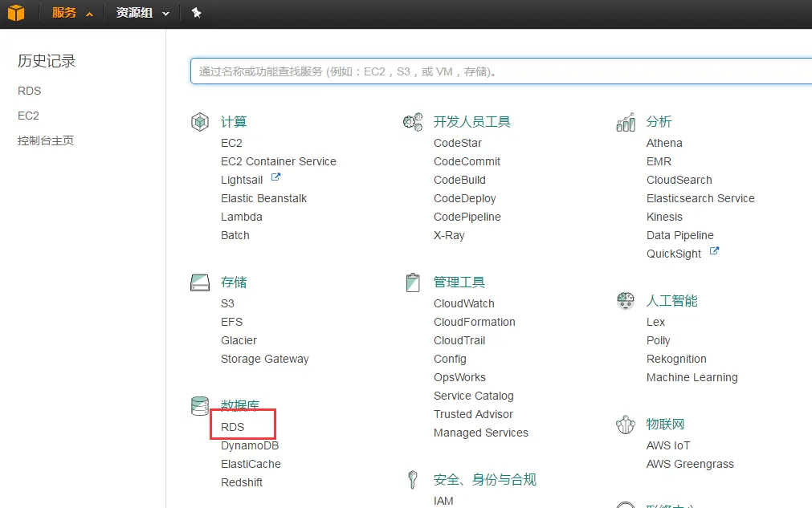This screenshot has width=812, height=508.
Task: Open EC2 under the compute section
Action: pos(231,144)
